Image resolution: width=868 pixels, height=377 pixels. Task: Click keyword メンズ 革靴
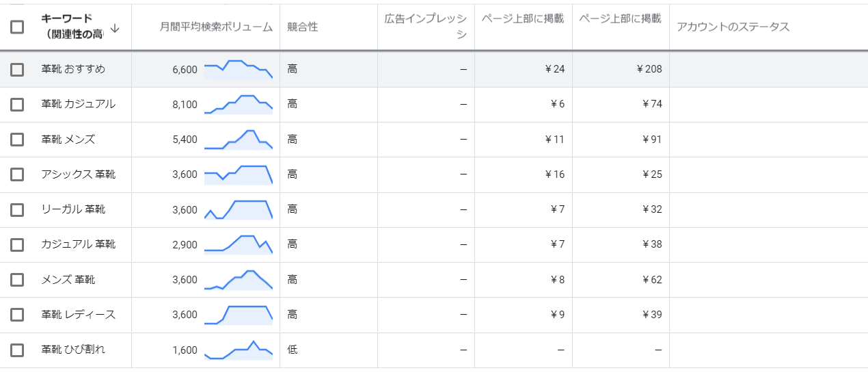tap(68, 280)
